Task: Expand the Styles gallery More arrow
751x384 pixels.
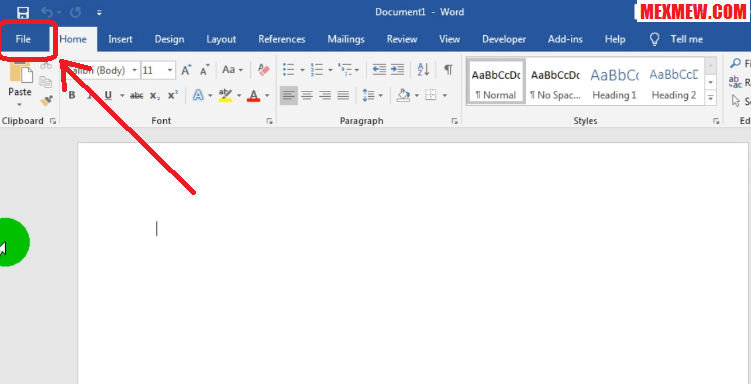Action: (x=711, y=98)
